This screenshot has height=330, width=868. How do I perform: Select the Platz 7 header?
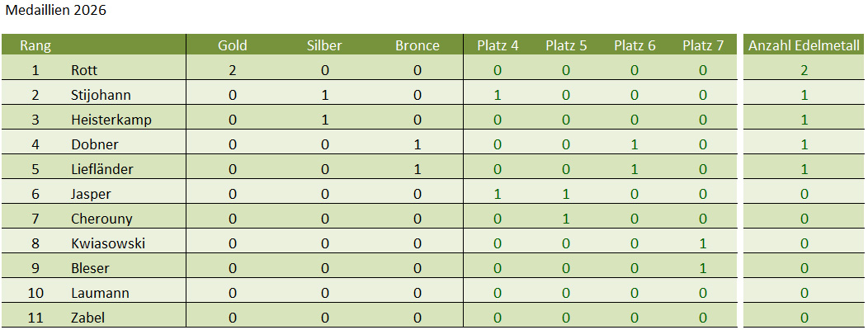pos(703,45)
